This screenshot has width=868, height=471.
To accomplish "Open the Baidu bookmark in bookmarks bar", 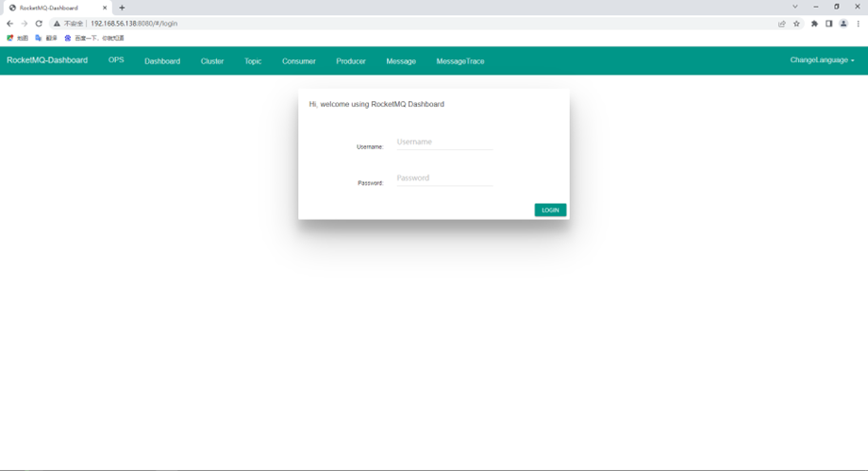I will coord(94,38).
